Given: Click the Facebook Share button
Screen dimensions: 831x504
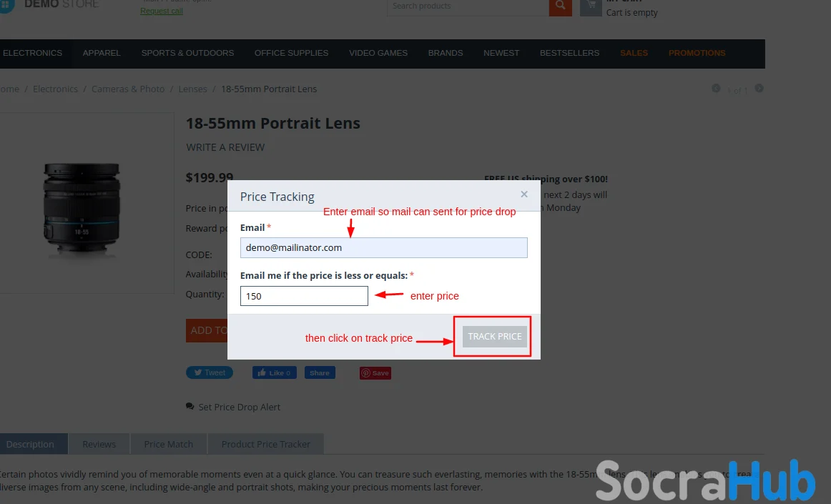Looking at the screenshot, I should coord(320,372).
